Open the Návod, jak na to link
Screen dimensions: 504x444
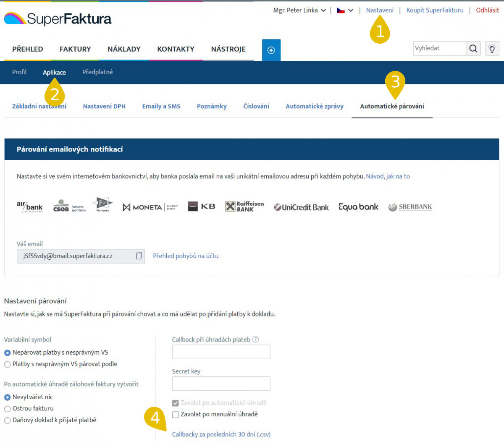click(x=388, y=177)
